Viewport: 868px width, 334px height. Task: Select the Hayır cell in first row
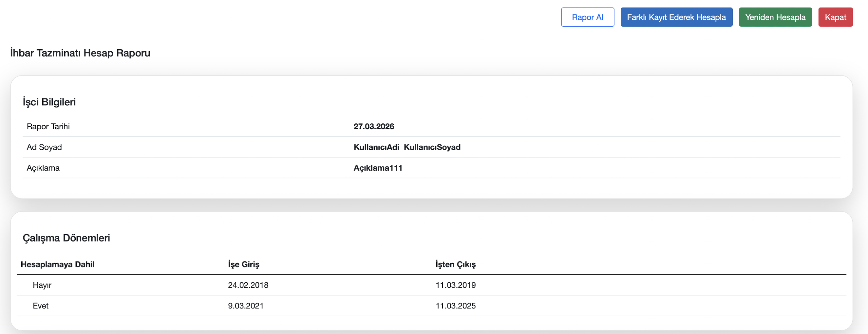click(x=42, y=285)
